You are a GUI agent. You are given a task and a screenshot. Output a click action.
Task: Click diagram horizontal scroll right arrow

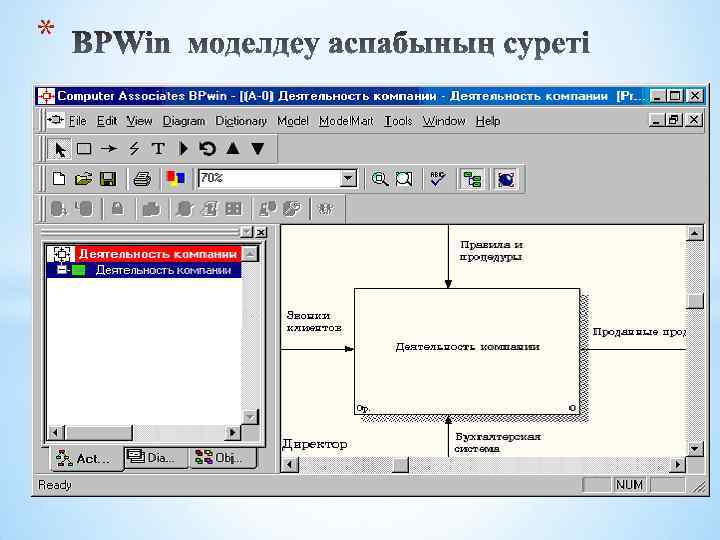[x=677, y=465]
